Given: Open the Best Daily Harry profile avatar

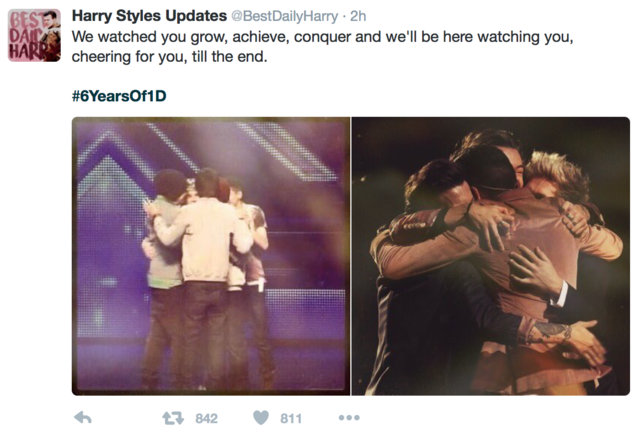Looking at the screenshot, I should point(34,36).
